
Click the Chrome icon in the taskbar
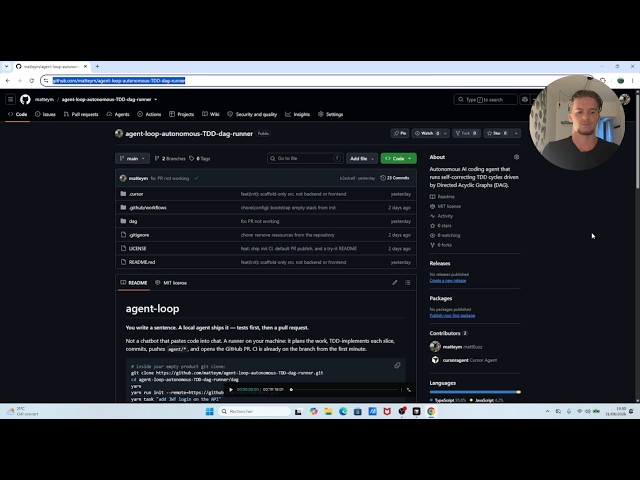click(431, 411)
